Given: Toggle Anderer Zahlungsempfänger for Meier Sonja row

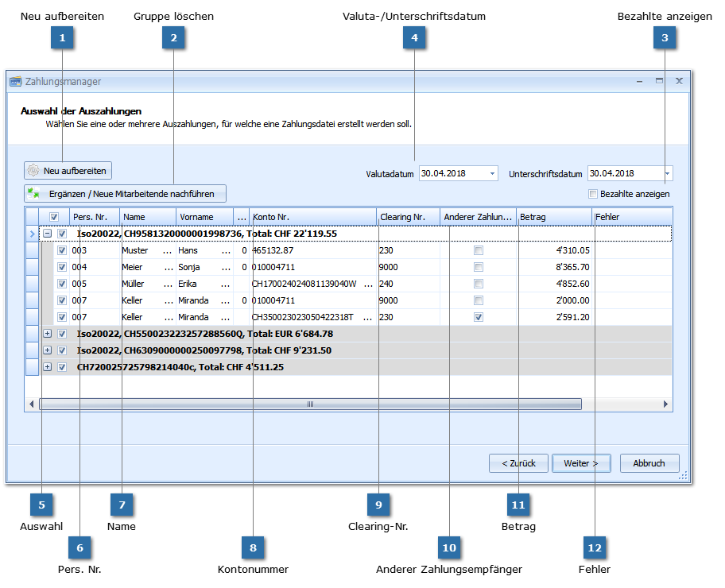Looking at the screenshot, I should pos(479,267).
